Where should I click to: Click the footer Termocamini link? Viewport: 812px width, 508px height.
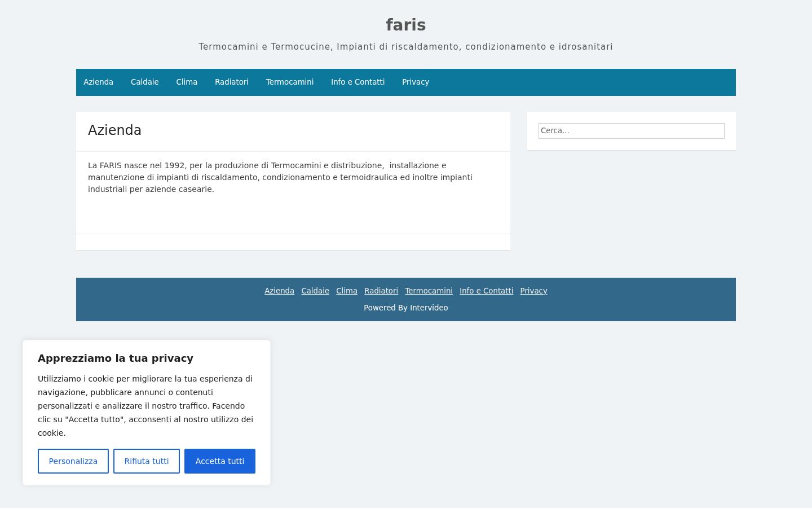point(429,291)
